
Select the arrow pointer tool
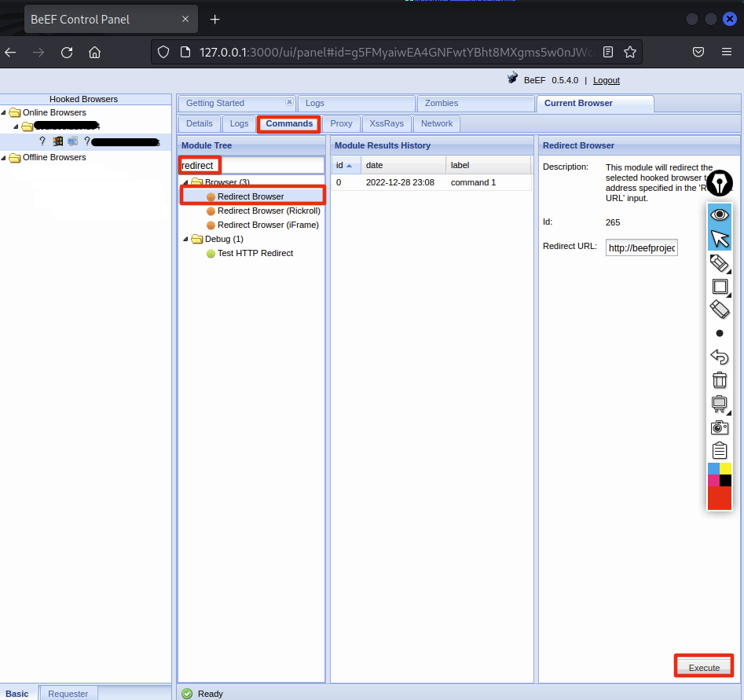(720, 239)
